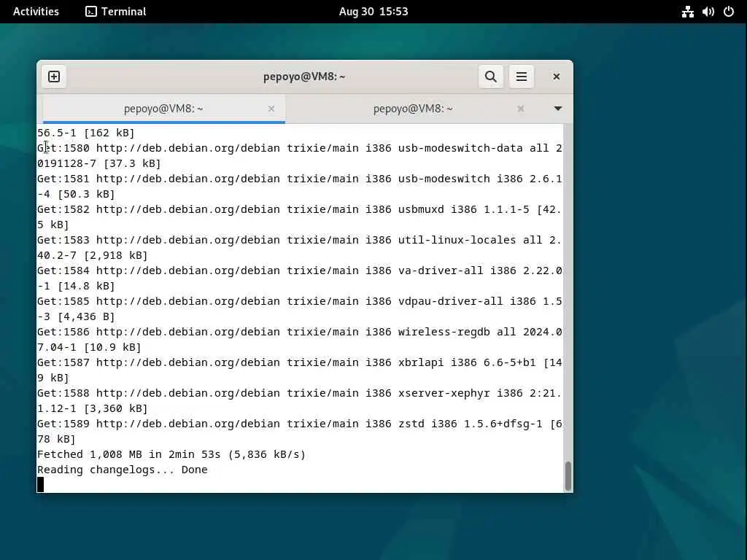Open the Terminal app menu in top bar
The image size is (747, 560).
116,12
